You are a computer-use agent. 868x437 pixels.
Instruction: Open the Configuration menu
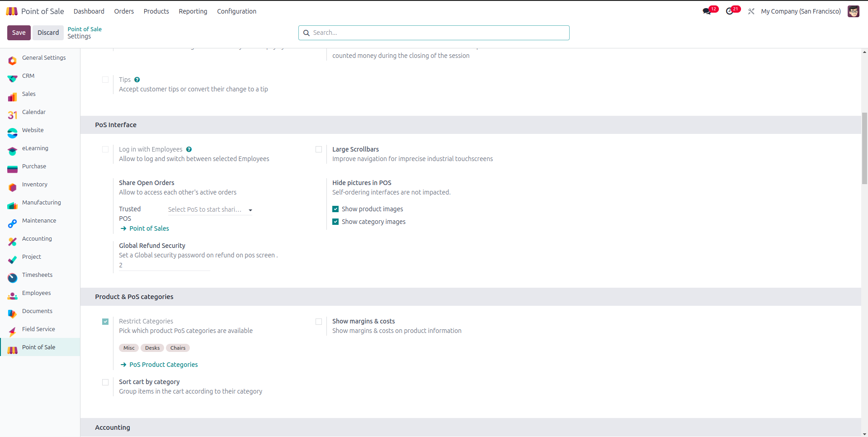236,11
